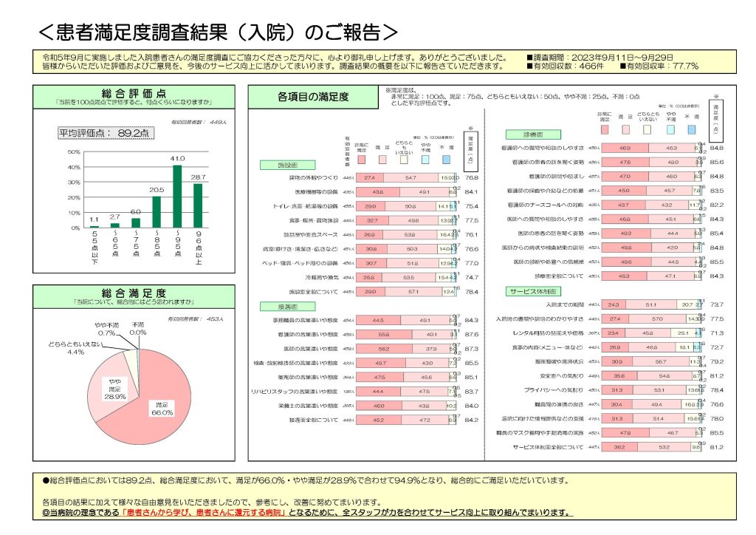
Task: Click the 満足 legend swatch above 施設面
Action: pos(382,159)
